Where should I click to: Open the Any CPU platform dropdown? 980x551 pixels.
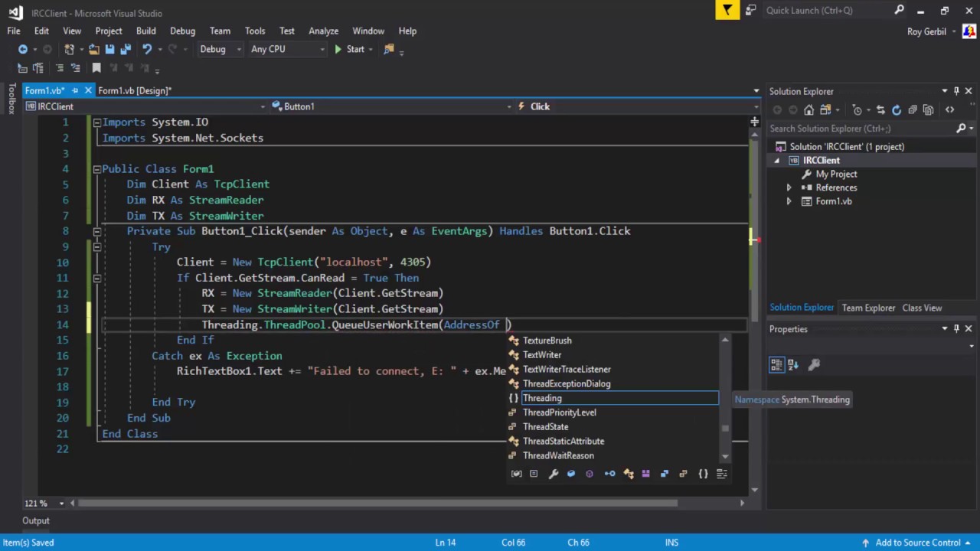(287, 49)
